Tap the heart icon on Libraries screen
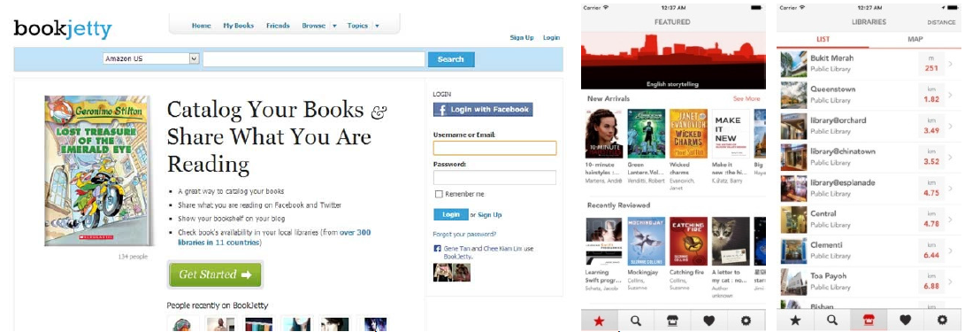Image resolution: width=980 pixels, height=332 pixels. 905,320
